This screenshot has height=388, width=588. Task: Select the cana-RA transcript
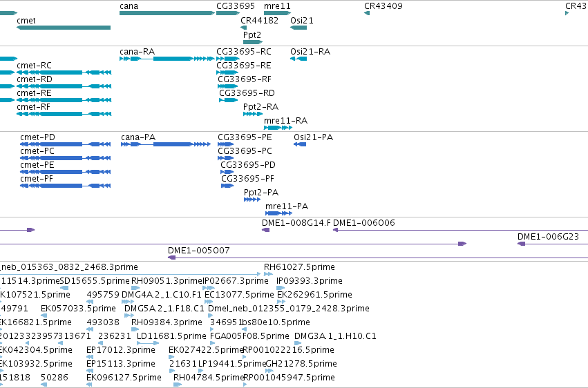[167, 59]
